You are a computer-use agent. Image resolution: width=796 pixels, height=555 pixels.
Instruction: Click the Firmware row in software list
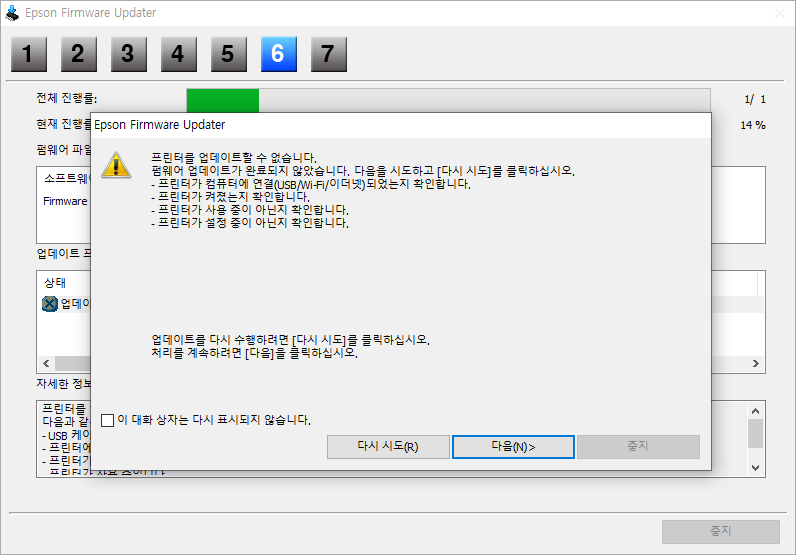(65, 201)
